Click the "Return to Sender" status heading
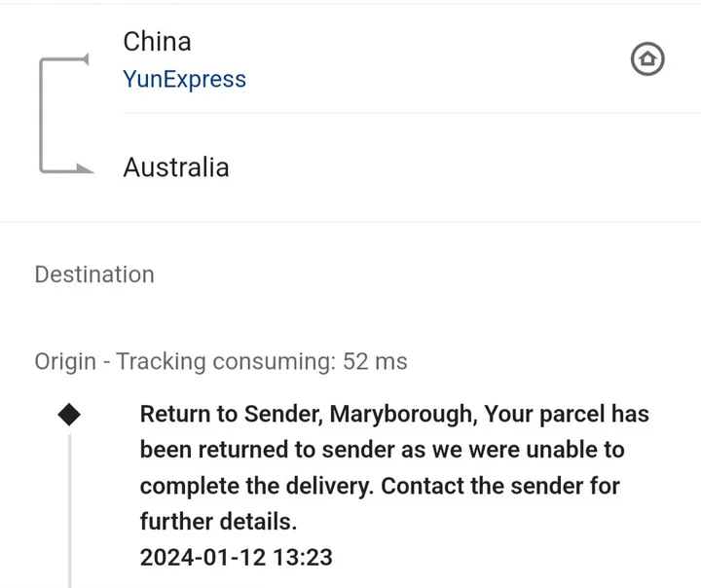Viewport: 701px width, 588px height. 228,415
